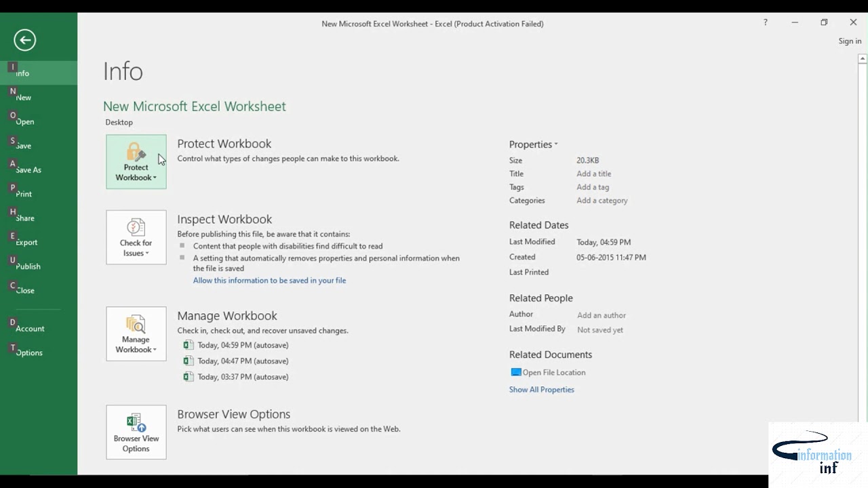The width and height of the screenshot is (868, 488).
Task: Click Allow this information to be saved link
Action: [x=269, y=281]
